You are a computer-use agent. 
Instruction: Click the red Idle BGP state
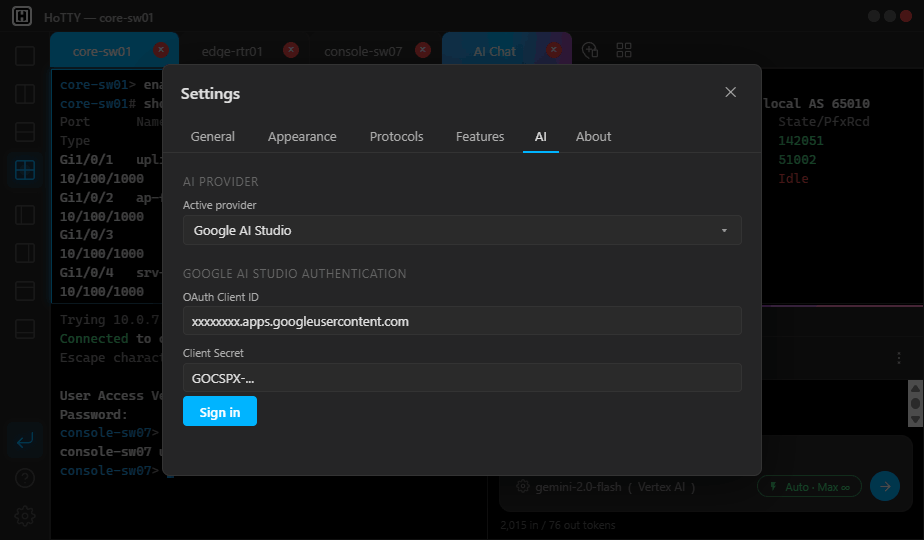coord(793,179)
